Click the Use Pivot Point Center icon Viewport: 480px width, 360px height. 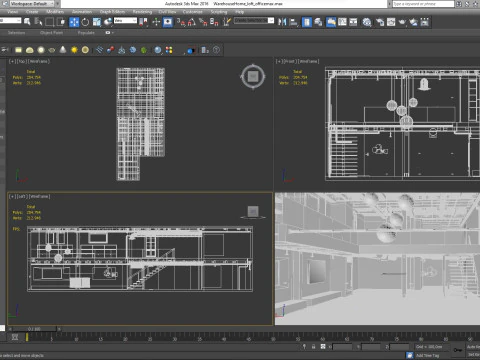[144, 22]
